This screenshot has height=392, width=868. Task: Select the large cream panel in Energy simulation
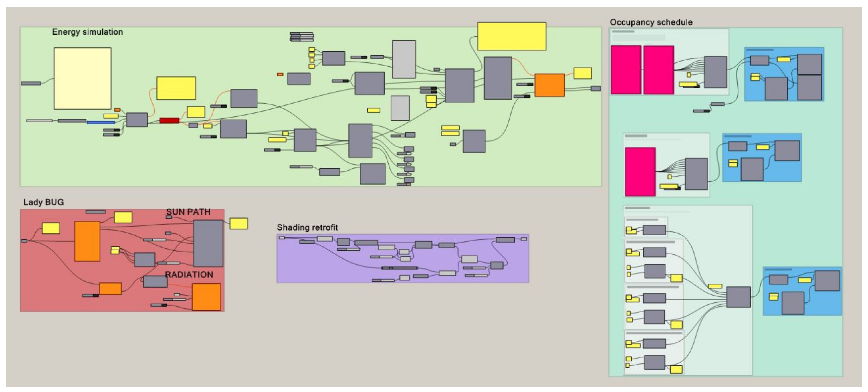[x=82, y=78]
